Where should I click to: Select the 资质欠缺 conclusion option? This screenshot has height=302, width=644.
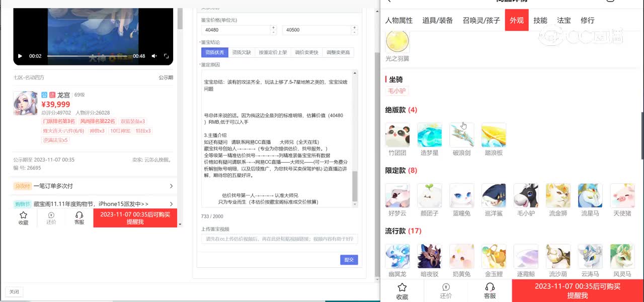(242, 52)
